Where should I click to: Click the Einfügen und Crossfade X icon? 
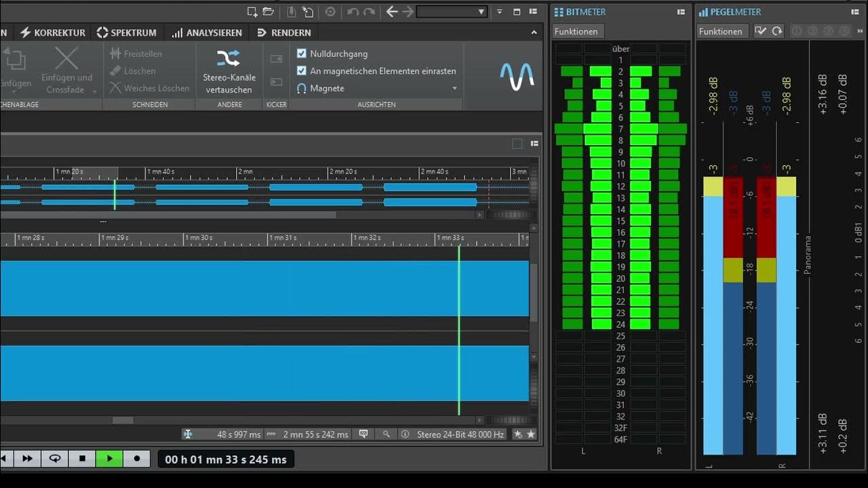point(66,59)
